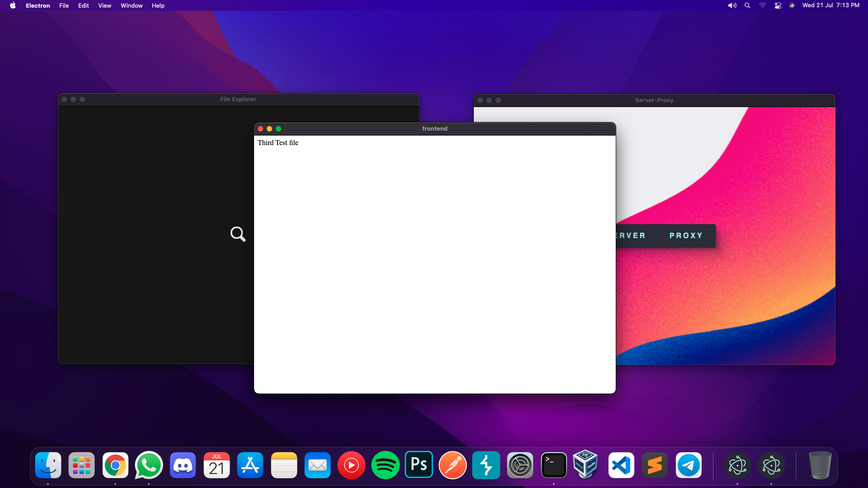Launch VirtualBox from the dock

(x=585, y=465)
